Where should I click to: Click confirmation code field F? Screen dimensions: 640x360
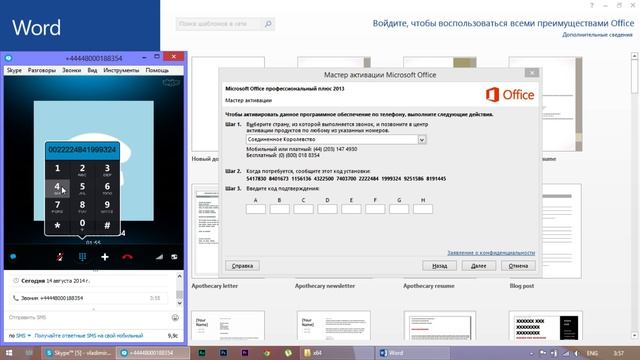coord(375,209)
